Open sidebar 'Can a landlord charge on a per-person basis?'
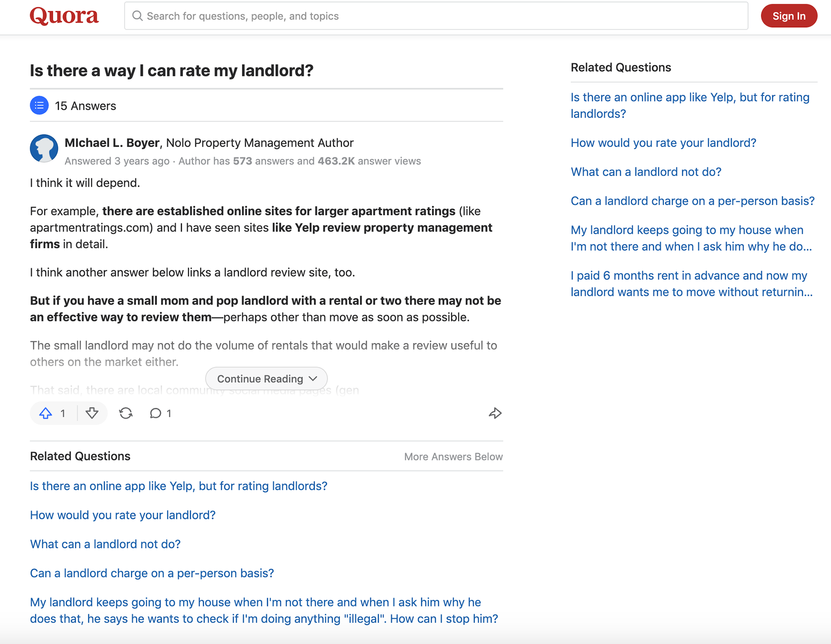The image size is (831, 644). 692,201
